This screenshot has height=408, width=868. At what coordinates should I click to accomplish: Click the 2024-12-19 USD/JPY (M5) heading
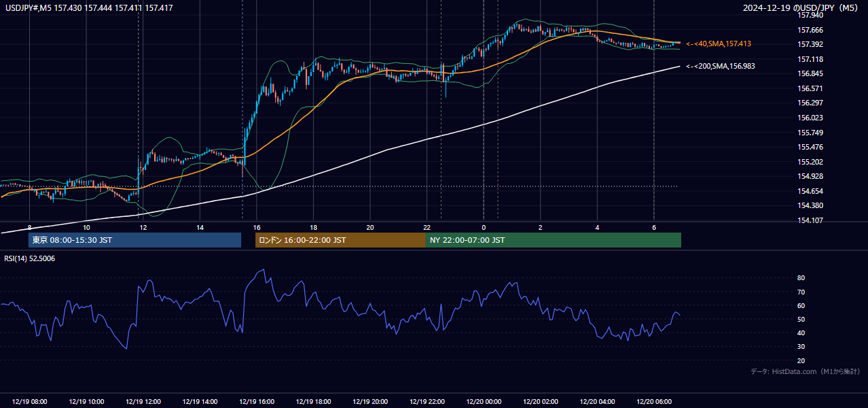click(800, 7)
